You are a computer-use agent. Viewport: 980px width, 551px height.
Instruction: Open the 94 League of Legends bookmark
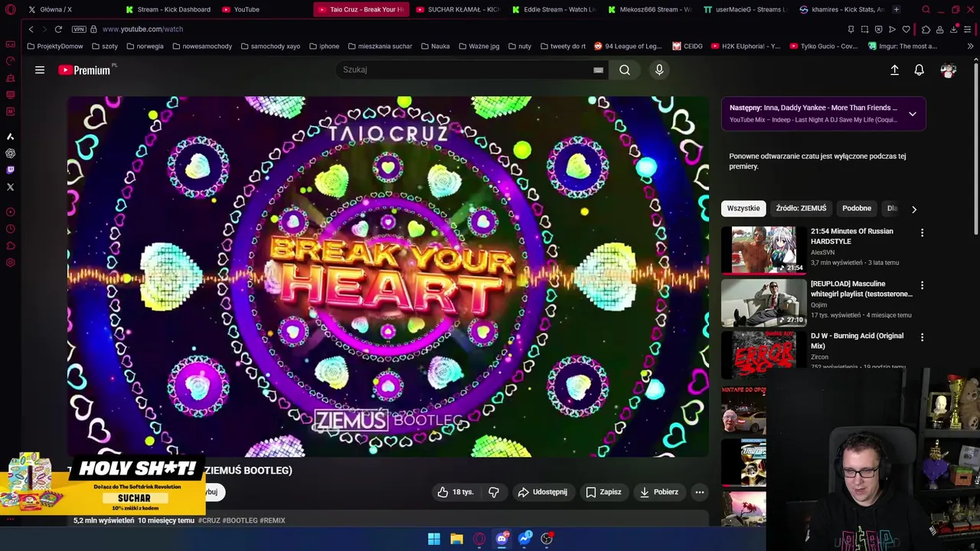click(x=628, y=46)
